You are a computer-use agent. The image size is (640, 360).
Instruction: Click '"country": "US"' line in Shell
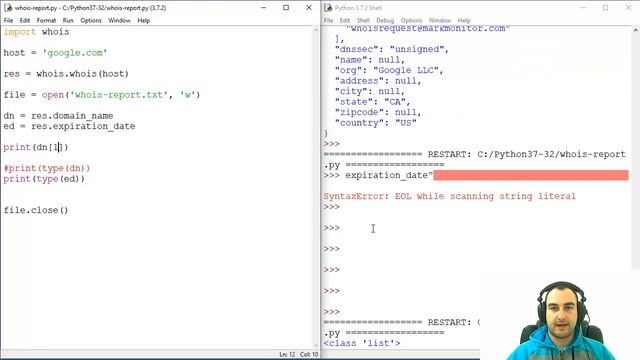(x=376, y=123)
